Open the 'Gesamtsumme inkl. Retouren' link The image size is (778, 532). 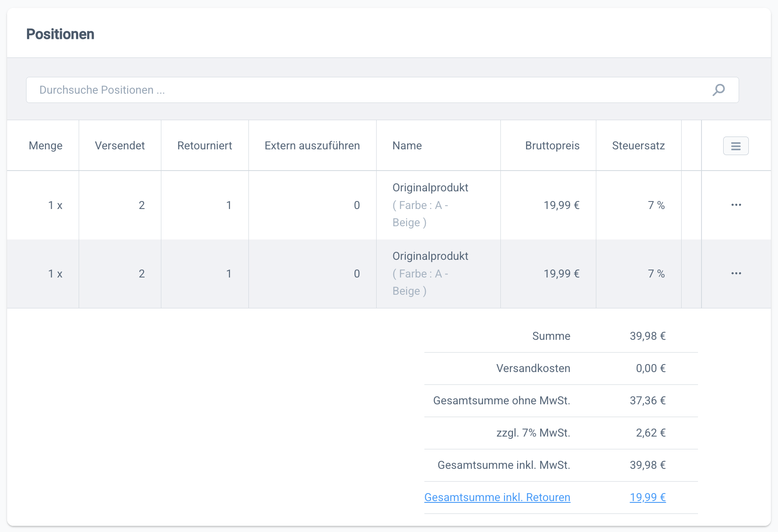pyautogui.click(x=497, y=498)
